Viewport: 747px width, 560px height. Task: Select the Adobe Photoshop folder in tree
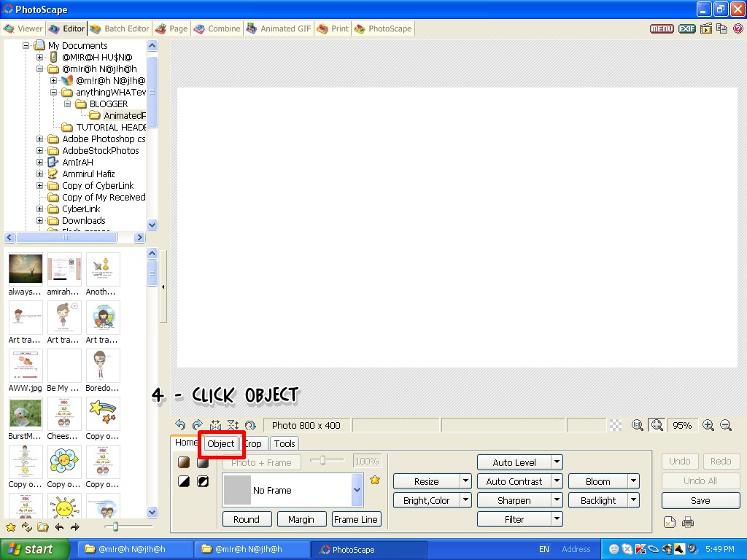(104, 139)
